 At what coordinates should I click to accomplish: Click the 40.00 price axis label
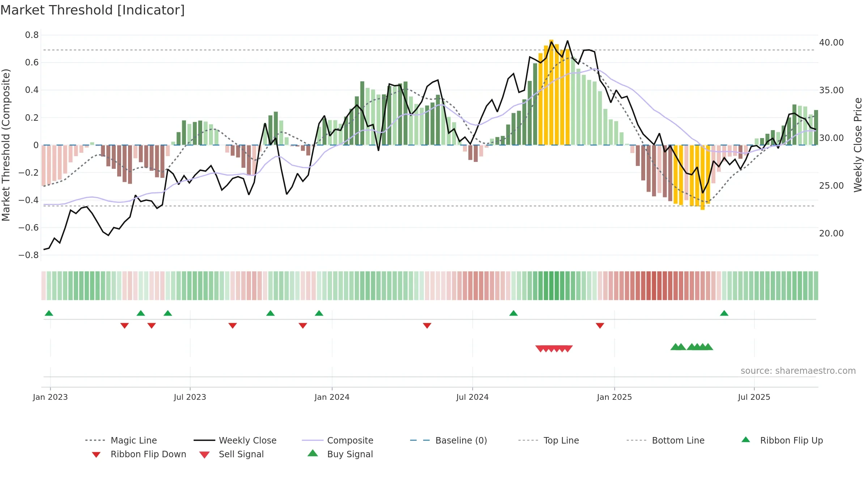point(831,42)
